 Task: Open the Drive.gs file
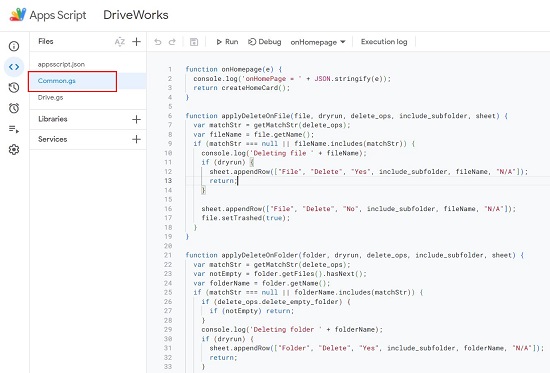click(x=51, y=98)
